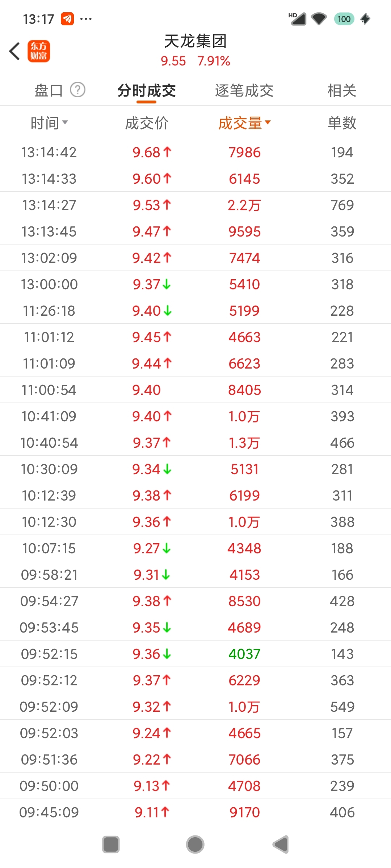This screenshot has width=391, height=868.
Task: Sort by 时间 column dropdown
Action: [x=49, y=123]
